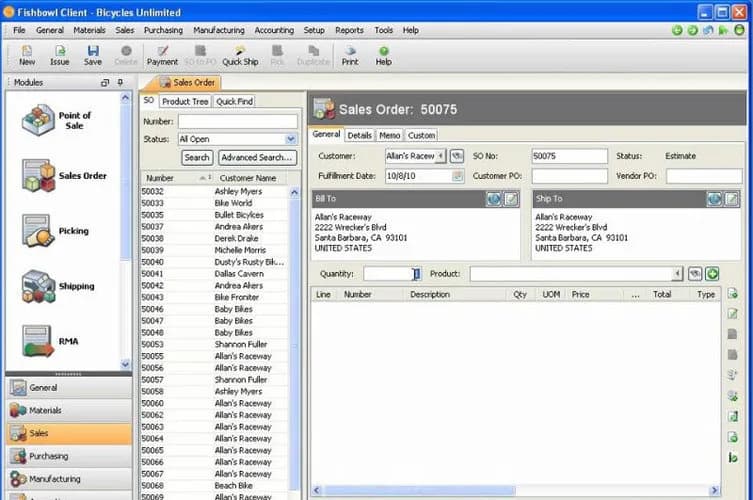Image resolution: width=753 pixels, height=500 pixels.
Task: Click the Customer PO field
Action: pyautogui.click(x=570, y=176)
